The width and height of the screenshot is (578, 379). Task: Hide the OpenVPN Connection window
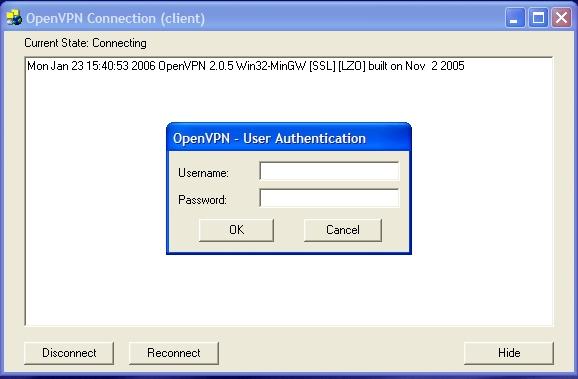pyautogui.click(x=509, y=353)
